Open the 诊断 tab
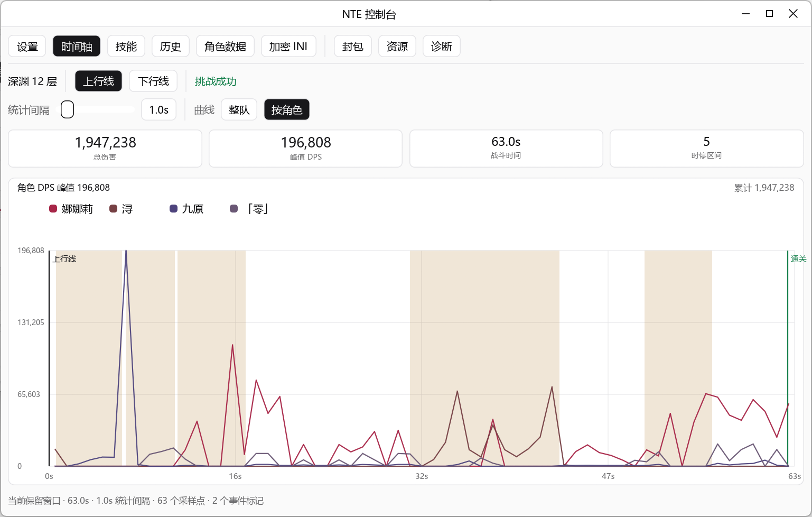Image resolution: width=812 pixels, height=517 pixels. tap(442, 47)
